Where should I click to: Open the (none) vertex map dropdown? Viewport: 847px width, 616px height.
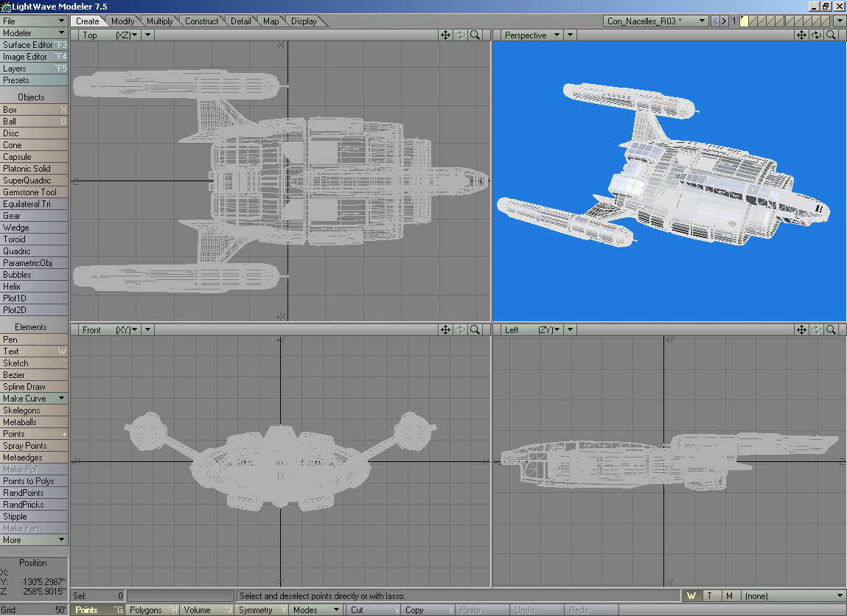click(x=793, y=596)
